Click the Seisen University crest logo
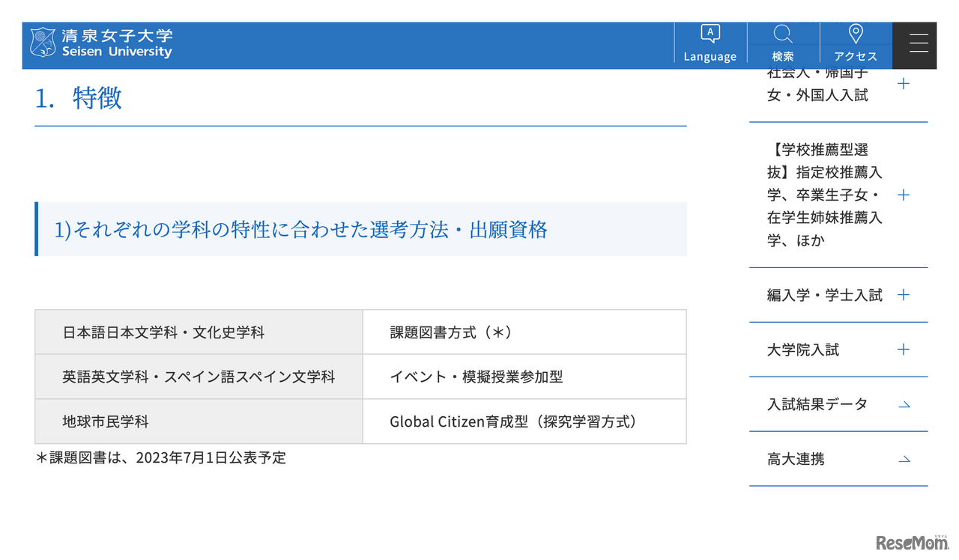This screenshot has height=560, width=959. click(x=43, y=44)
